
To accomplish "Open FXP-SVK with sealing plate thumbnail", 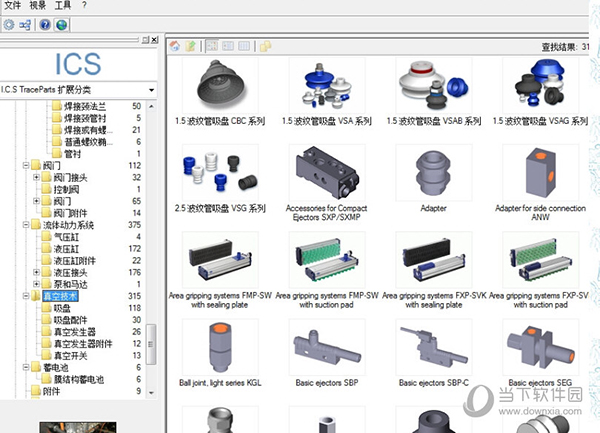I will (x=434, y=260).
